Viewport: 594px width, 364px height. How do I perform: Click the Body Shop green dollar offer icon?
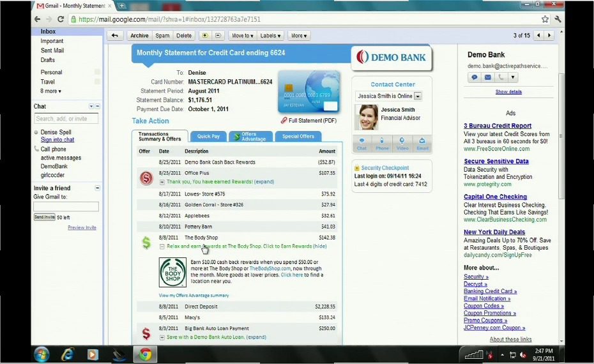(x=146, y=243)
